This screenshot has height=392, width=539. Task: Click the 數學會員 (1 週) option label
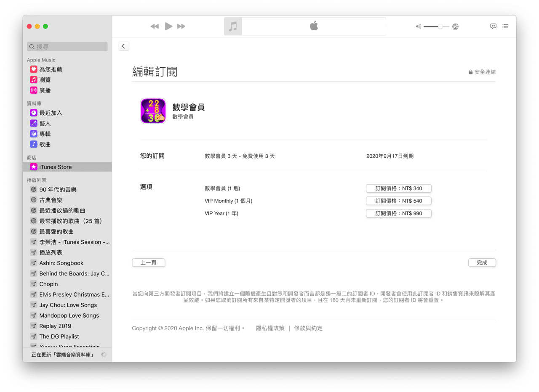pos(222,188)
